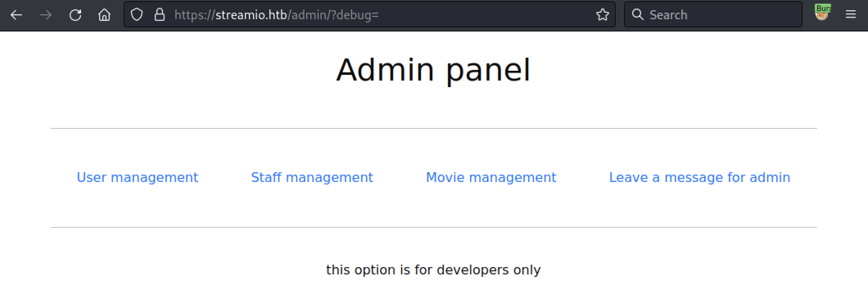The height and width of the screenshot is (301, 868).
Task: Click the search magnifier icon
Action: pyautogui.click(x=637, y=15)
